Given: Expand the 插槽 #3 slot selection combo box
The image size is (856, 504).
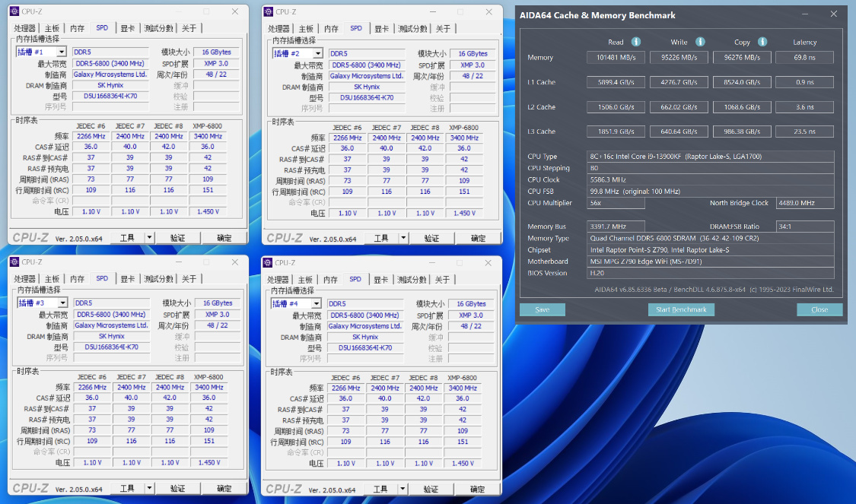Looking at the screenshot, I should pos(61,303).
